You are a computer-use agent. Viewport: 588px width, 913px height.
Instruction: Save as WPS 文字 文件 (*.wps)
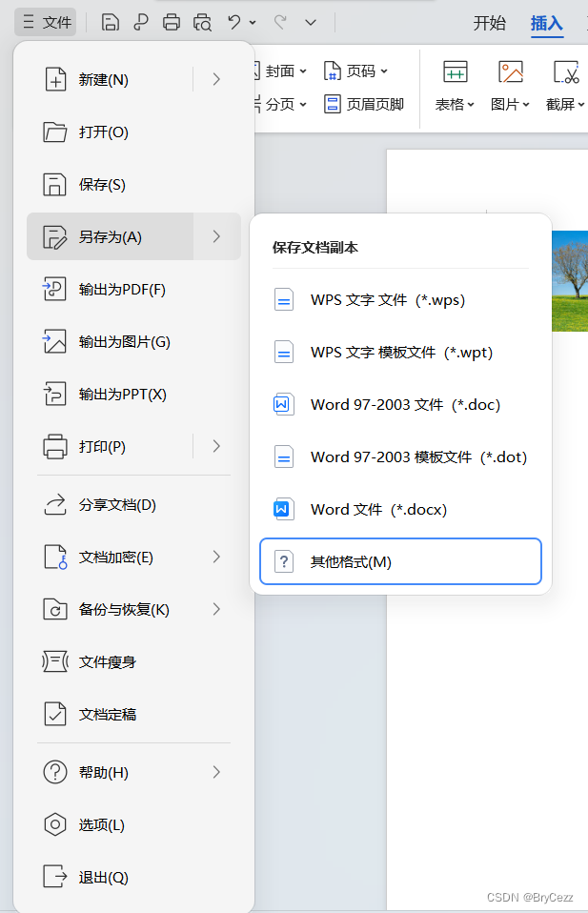(400, 300)
